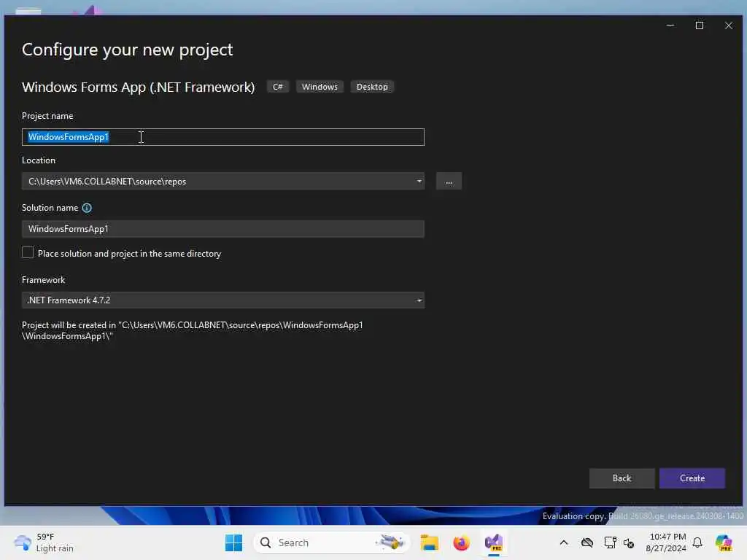Open the Location dropdown arrow
The image size is (747, 560).
pyautogui.click(x=419, y=182)
